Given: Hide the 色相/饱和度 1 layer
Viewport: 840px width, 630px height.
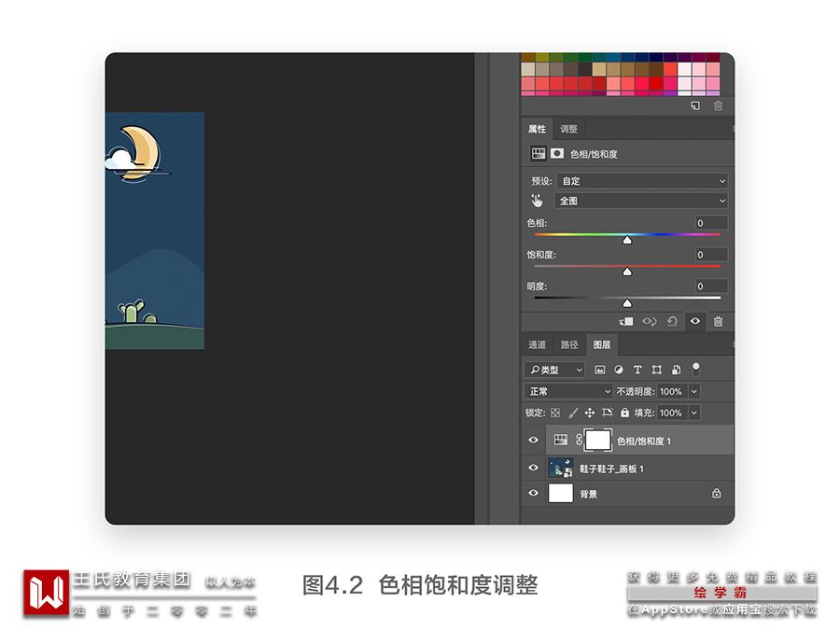Looking at the screenshot, I should click(x=533, y=440).
